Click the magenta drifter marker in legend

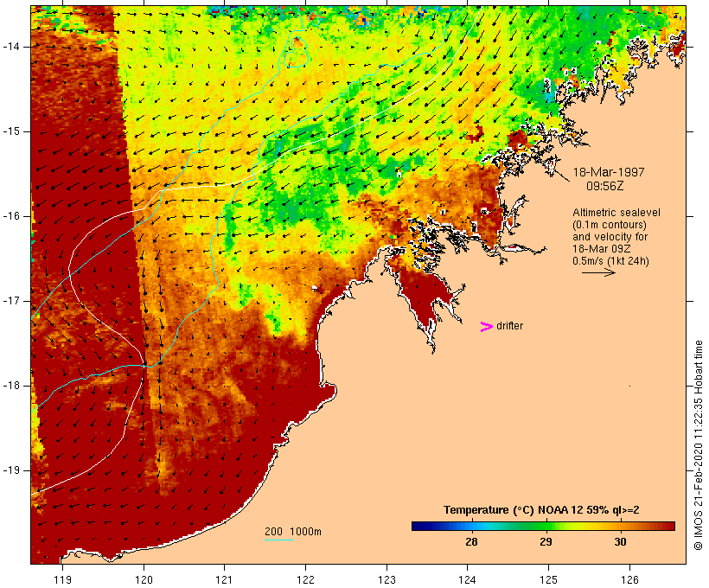487,327
